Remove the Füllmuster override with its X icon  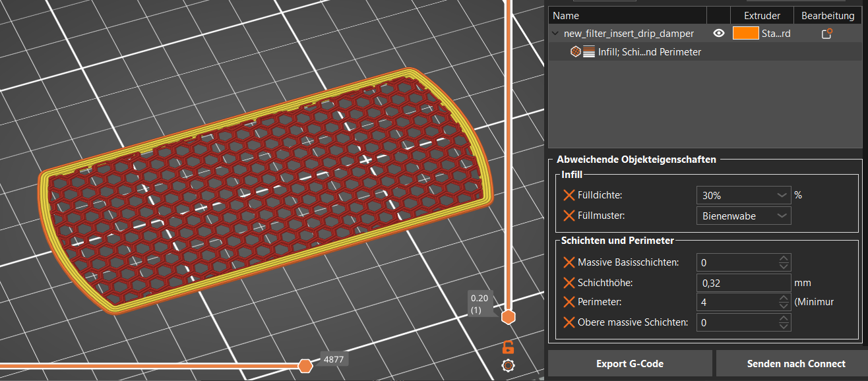[569, 216]
